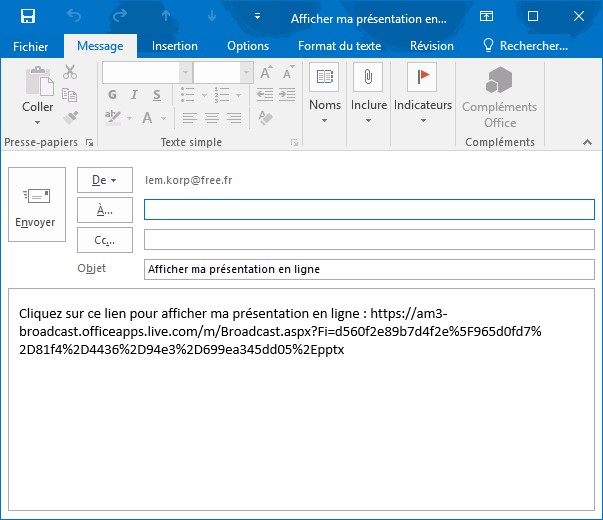The image size is (603, 520).
Task: Open the De sender dropdown
Action: tap(104, 180)
